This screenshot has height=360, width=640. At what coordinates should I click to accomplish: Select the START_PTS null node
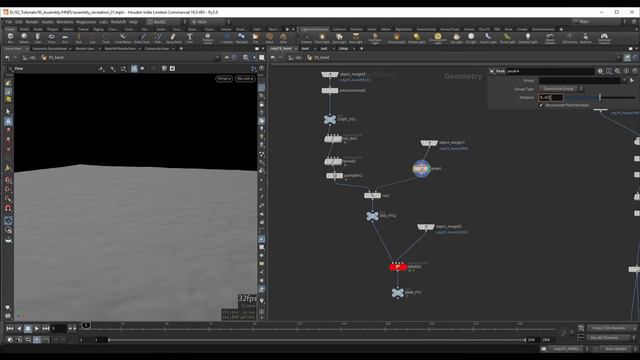pyautogui.click(x=330, y=119)
